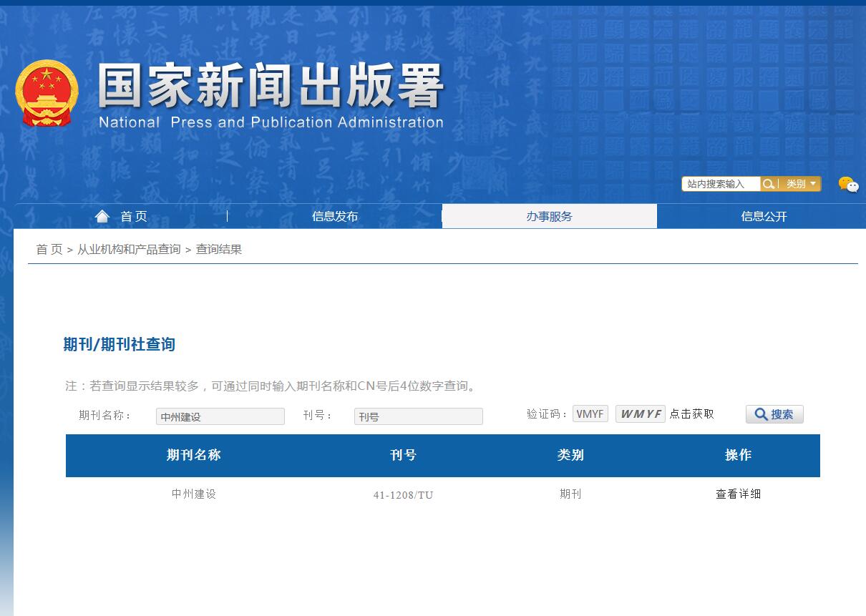Click the 验证码 code entry field
Screen dimensions: 866x616
click(590, 414)
